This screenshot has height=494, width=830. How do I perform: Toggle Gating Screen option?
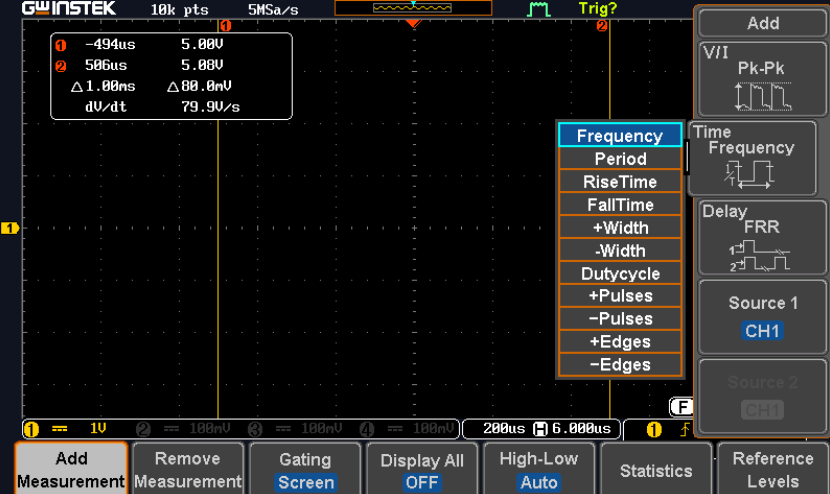point(305,471)
